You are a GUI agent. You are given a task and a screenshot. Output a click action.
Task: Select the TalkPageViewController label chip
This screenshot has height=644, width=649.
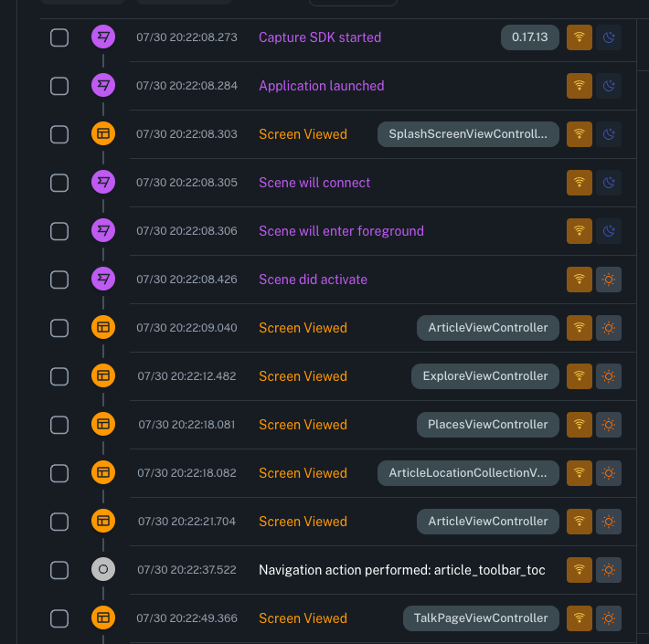[x=481, y=618]
